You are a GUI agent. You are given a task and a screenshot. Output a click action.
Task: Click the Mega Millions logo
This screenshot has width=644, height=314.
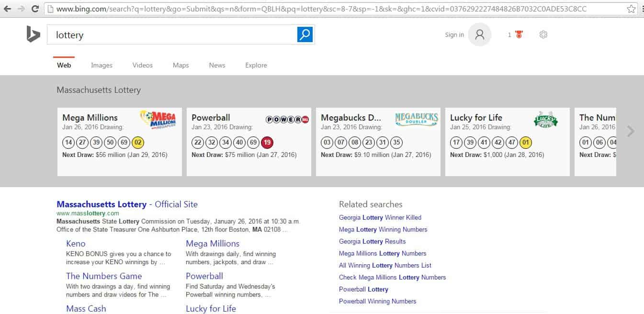click(158, 119)
